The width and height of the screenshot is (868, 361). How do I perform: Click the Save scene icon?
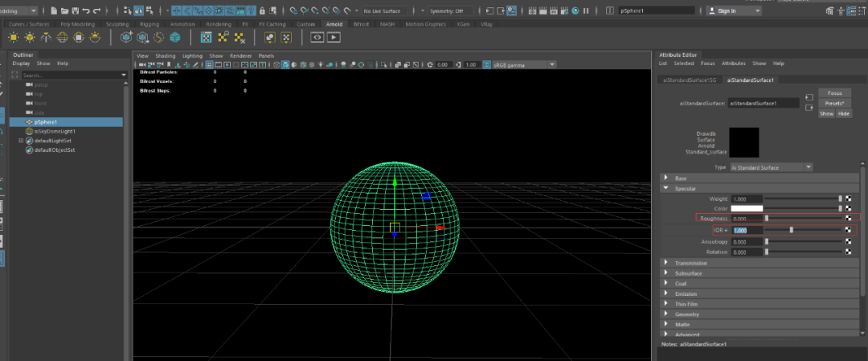(75, 10)
